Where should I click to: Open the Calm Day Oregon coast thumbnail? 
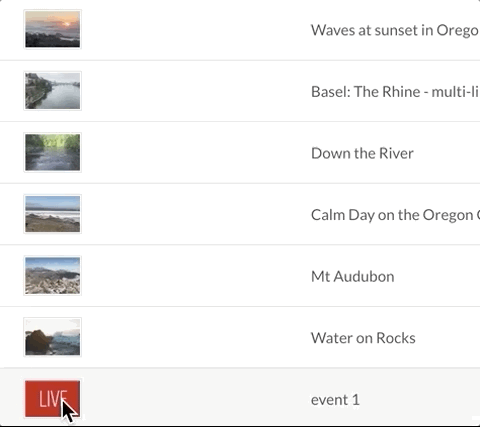53,214
